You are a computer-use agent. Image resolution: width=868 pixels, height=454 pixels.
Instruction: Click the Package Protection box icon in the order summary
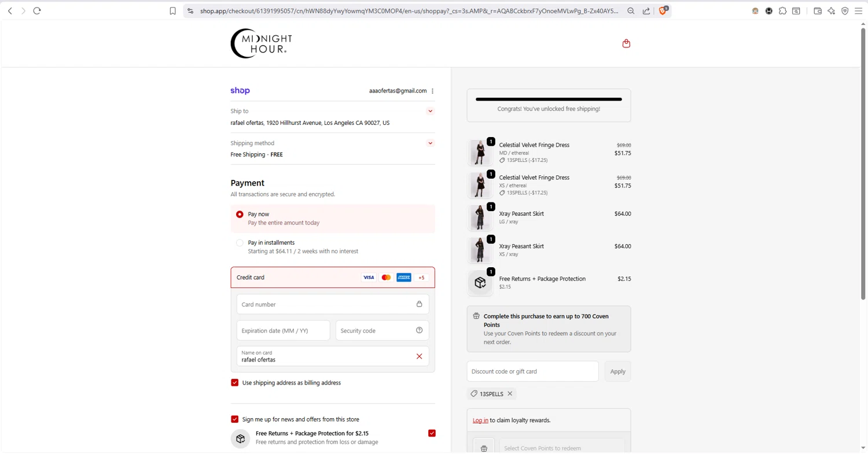pos(480,282)
